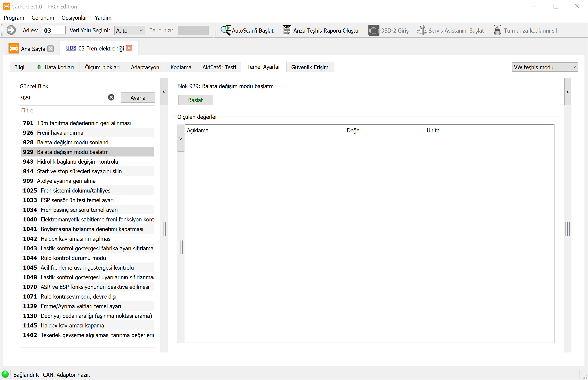Select block 1034 Fren basınç sensörü temel ayarı
The image size is (588, 380).
tap(88, 210)
